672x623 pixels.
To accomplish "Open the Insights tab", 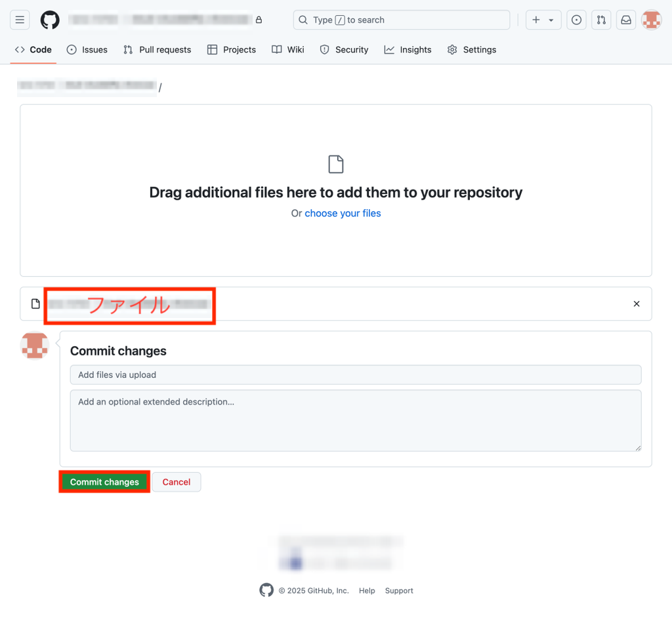I will 408,49.
